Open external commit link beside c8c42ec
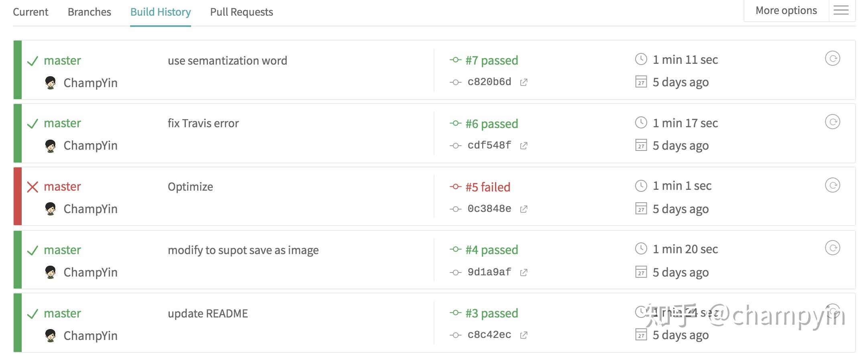The height and width of the screenshot is (354, 868). (524, 335)
